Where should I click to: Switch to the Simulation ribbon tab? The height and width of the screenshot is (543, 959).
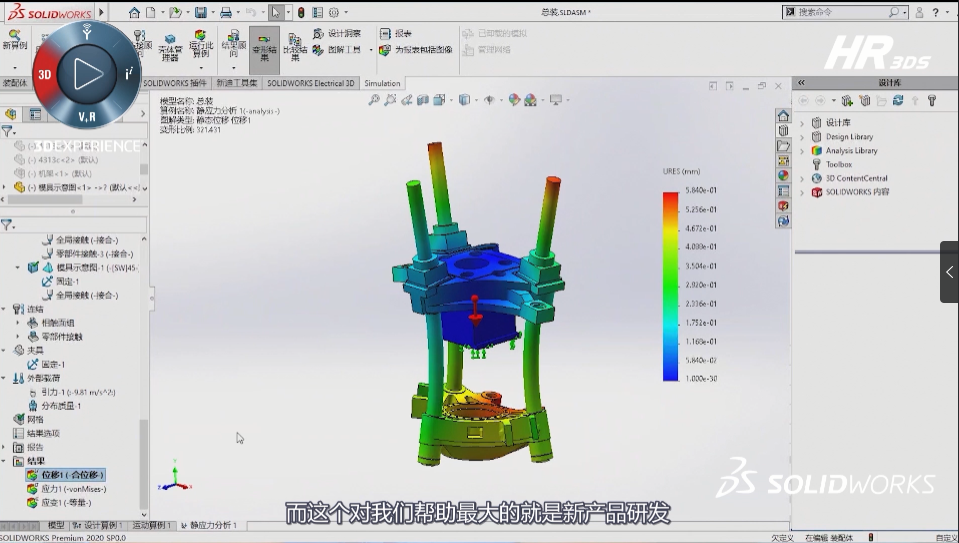(382, 83)
